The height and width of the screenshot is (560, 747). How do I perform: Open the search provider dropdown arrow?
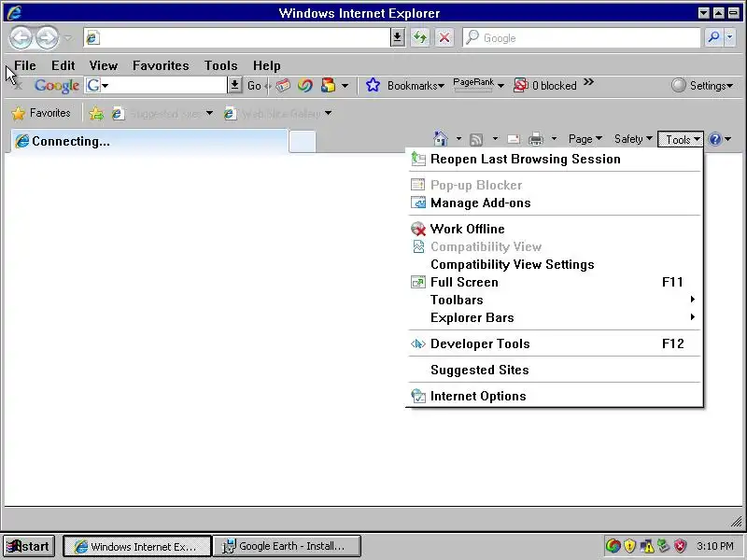[730, 37]
